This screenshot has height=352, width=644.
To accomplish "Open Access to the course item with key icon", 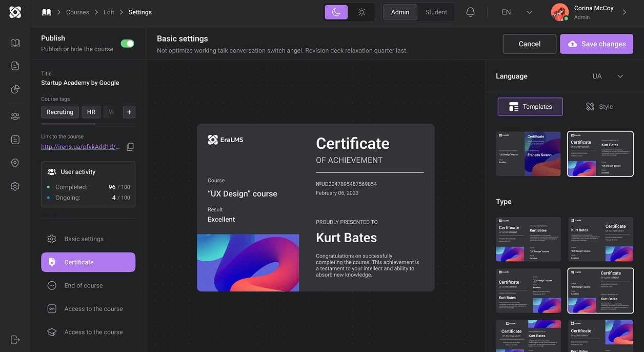I will click(88, 309).
